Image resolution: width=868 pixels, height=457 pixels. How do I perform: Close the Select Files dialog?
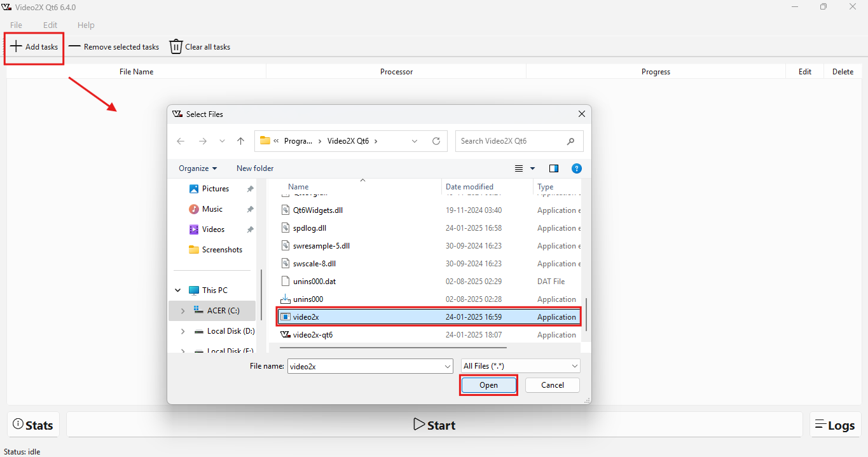[x=581, y=114]
